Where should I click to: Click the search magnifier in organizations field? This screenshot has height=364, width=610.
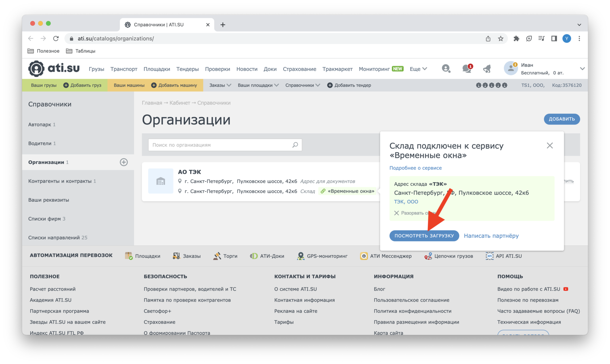click(x=295, y=145)
